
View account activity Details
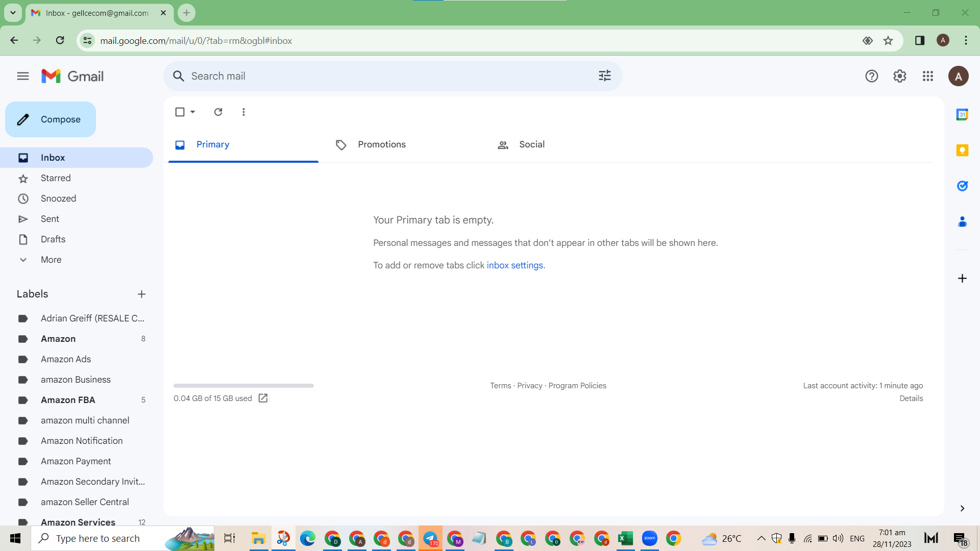click(x=911, y=398)
